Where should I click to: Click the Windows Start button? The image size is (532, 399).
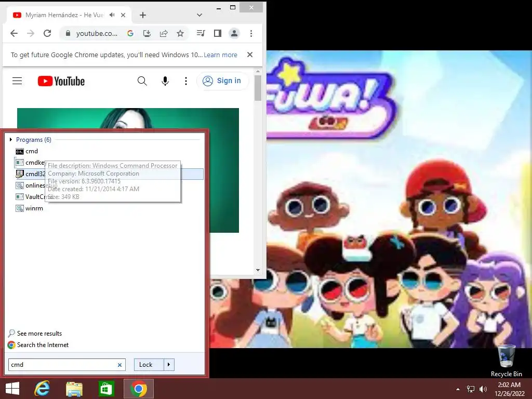point(12,389)
